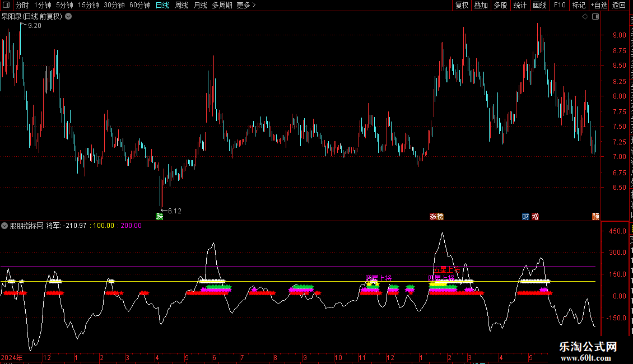Switch to 5分钟 chart period

pyautogui.click(x=64, y=5)
